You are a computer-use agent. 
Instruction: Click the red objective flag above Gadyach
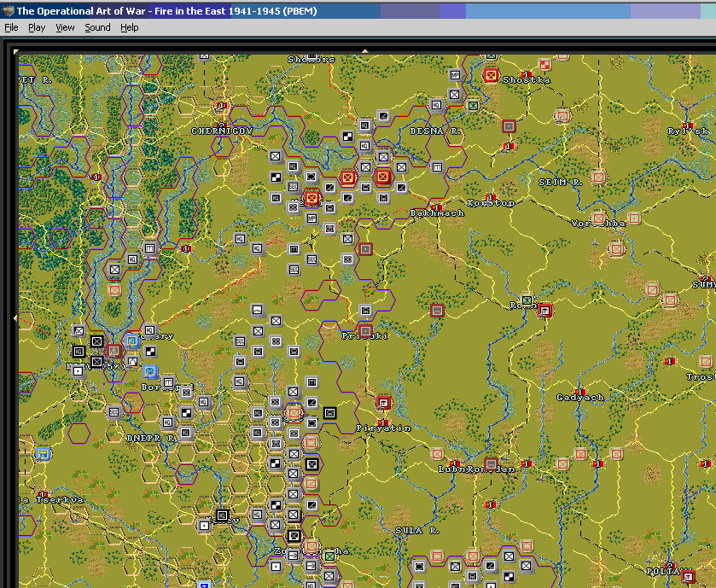click(580, 392)
